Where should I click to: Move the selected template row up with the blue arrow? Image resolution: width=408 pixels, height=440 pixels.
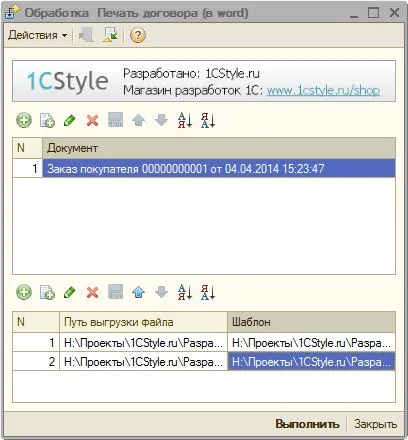click(x=138, y=293)
